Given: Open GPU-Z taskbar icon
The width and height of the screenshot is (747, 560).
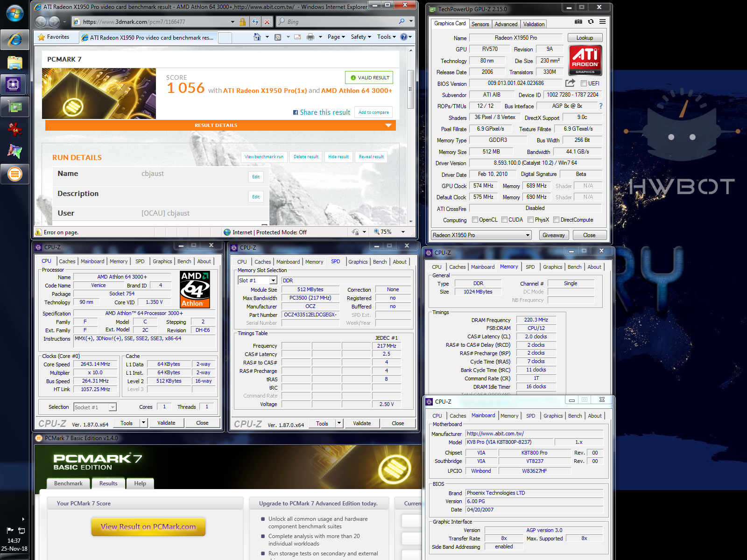Looking at the screenshot, I should coord(14,107).
